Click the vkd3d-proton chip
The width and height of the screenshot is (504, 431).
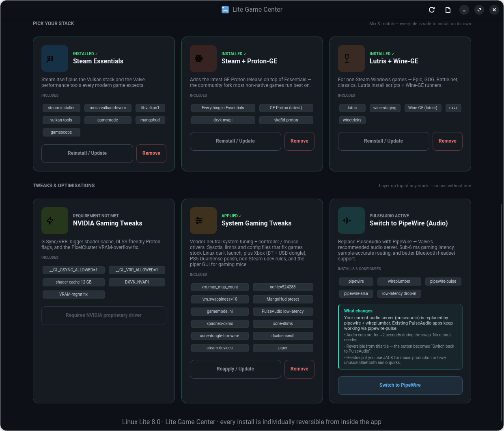pyautogui.click(x=286, y=120)
